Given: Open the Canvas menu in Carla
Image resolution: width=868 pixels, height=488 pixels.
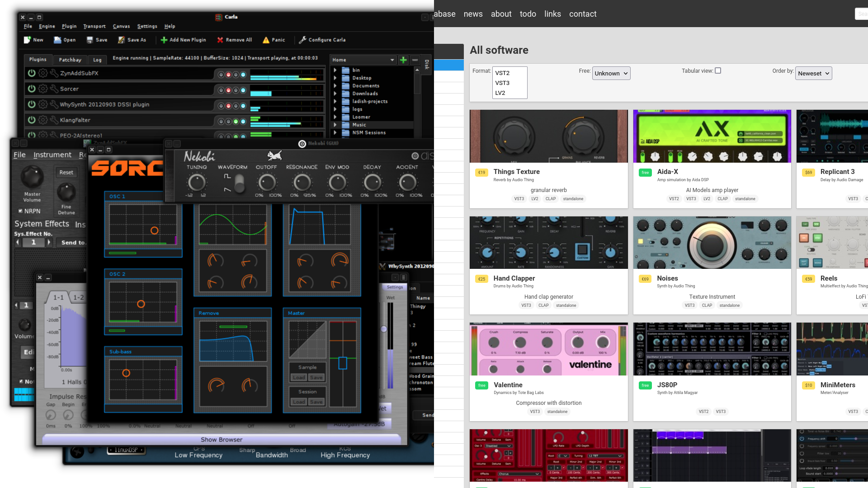Looking at the screenshot, I should tap(121, 26).
